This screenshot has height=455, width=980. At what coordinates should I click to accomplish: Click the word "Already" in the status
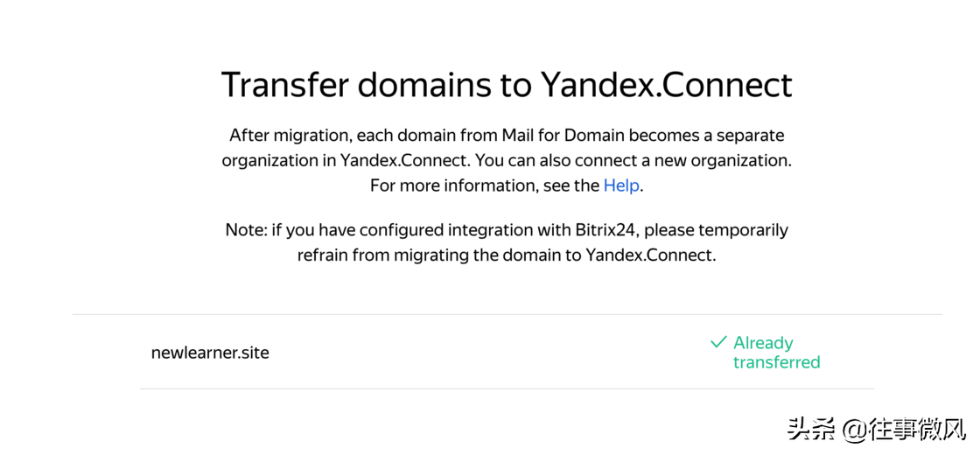pyautogui.click(x=763, y=343)
